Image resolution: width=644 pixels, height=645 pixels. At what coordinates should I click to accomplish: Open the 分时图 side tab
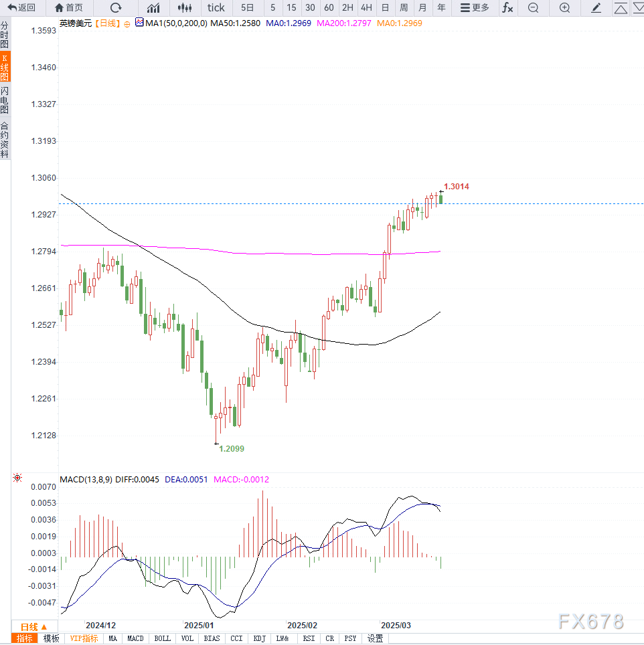tap(5, 35)
